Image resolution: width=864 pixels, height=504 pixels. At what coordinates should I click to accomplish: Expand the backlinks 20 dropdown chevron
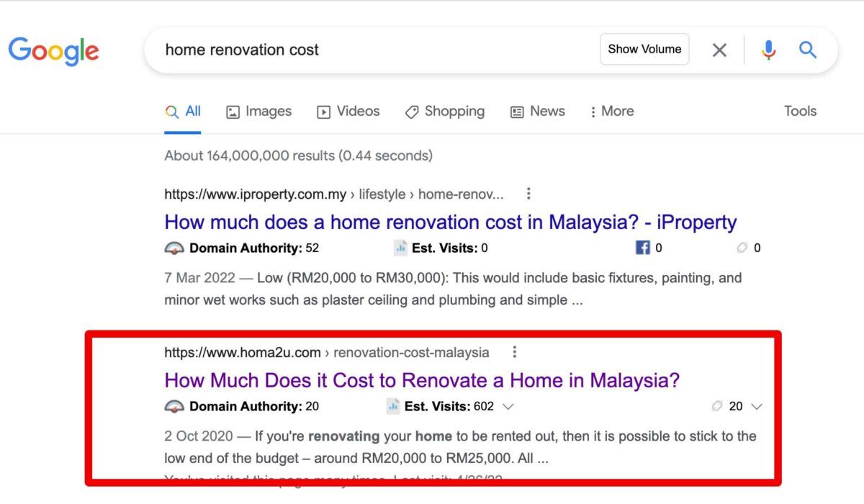756,407
